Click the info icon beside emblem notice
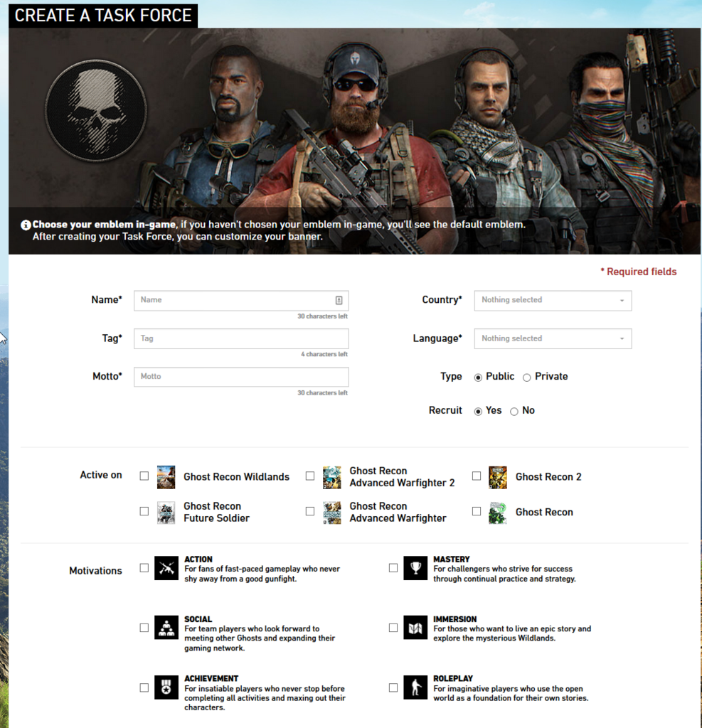This screenshot has height=728, width=702. pos(26,225)
